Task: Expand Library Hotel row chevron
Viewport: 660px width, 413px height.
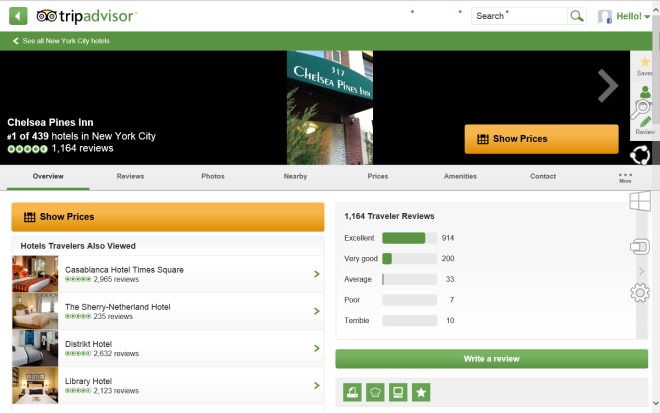Action: click(x=317, y=385)
